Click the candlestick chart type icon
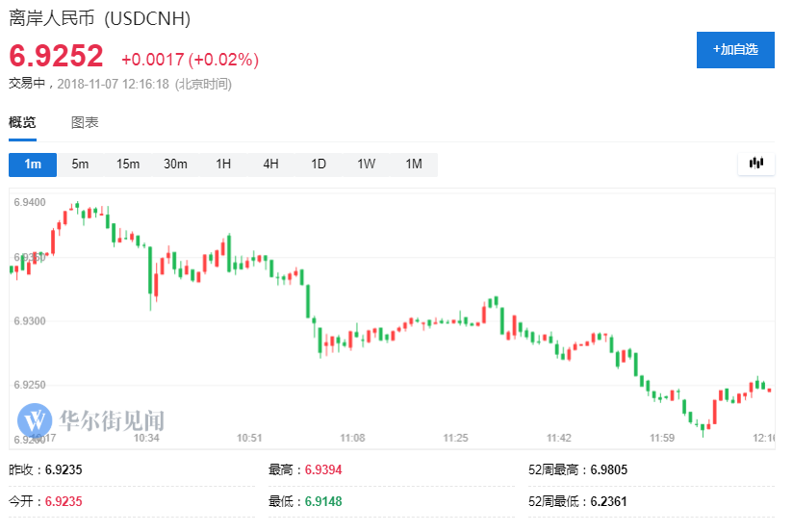Screen dimensions: 793x532 (756, 164)
